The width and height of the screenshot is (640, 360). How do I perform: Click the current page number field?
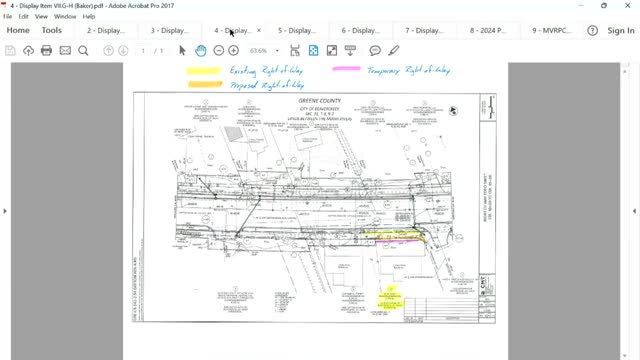coord(143,51)
